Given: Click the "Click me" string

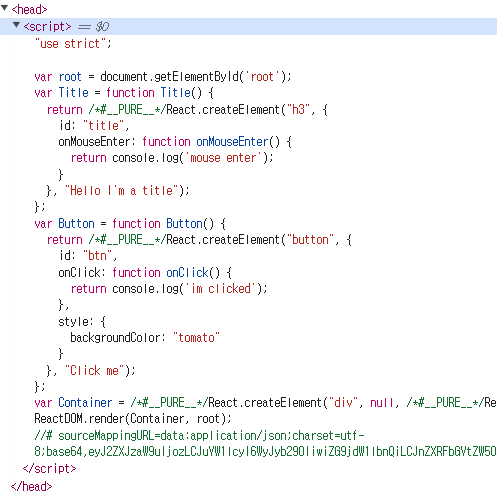Looking at the screenshot, I should [95, 371].
